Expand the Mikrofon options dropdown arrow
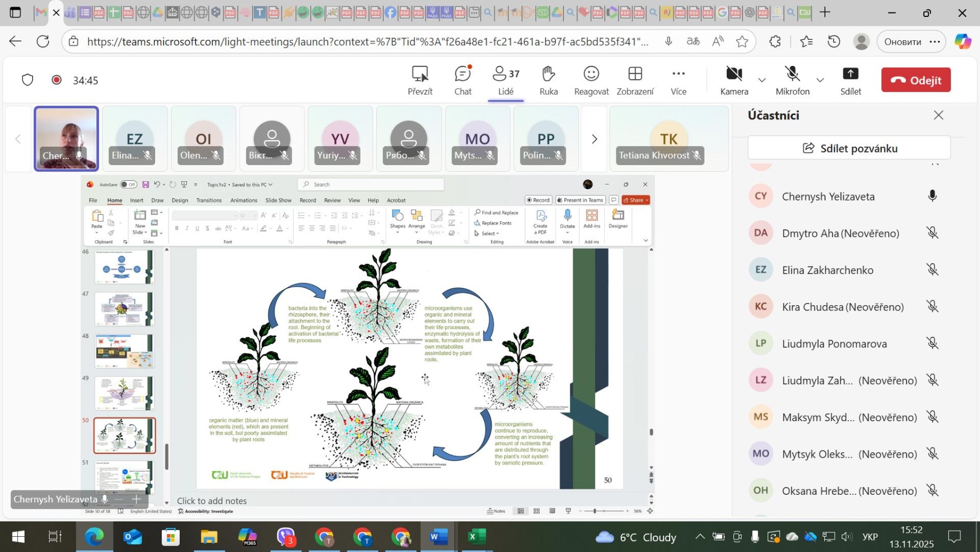Viewport: 980px width, 552px height. point(820,80)
